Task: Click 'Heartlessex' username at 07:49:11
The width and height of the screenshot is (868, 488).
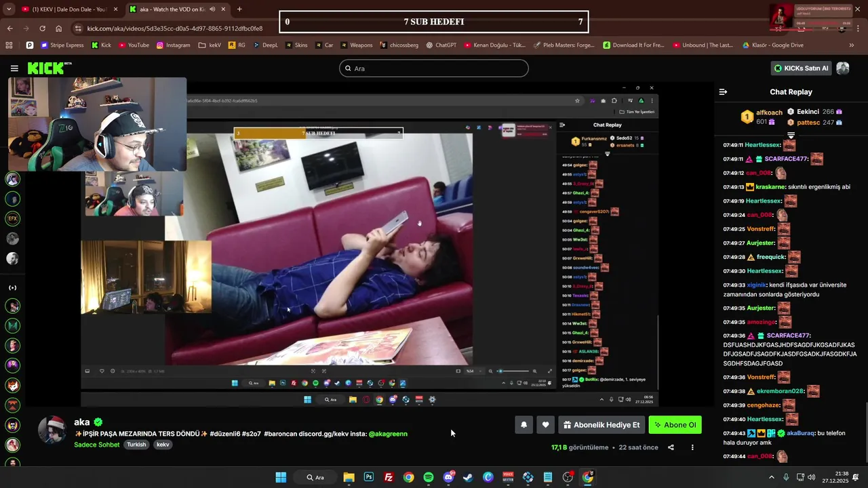Action: pos(763,145)
